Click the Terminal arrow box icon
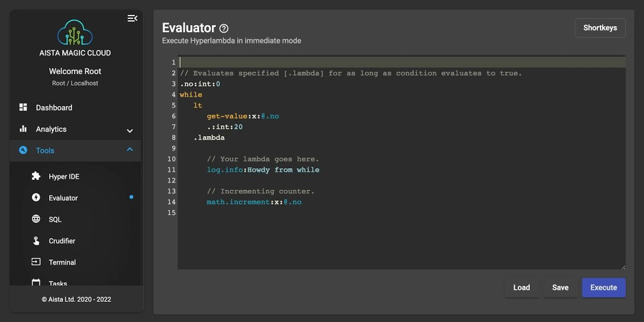Image resolution: width=644 pixels, height=322 pixels. [x=36, y=262]
